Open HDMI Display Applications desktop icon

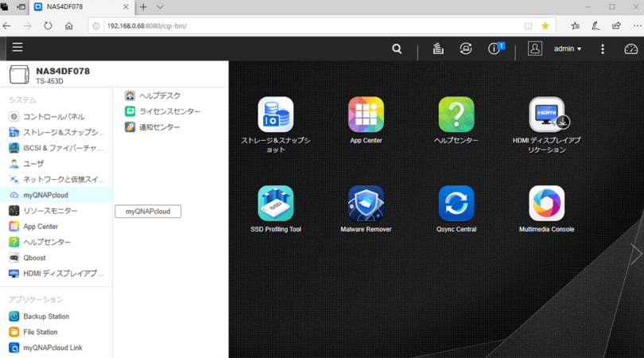[x=546, y=115]
